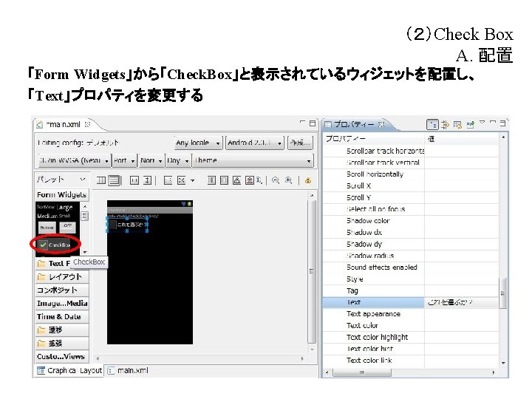
Task: Click the palette scroll-down arrow
Action: tap(85, 252)
